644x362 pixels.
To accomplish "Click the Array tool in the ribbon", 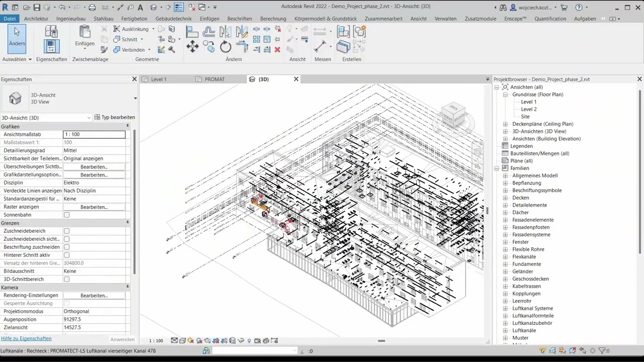I will point(257,40).
